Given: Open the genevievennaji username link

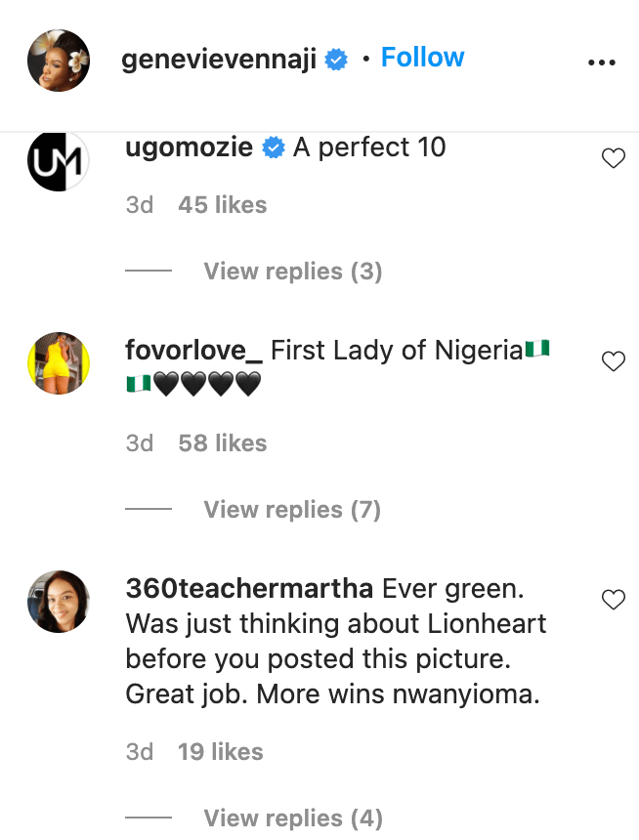Looking at the screenshot, I should [220, 61].
